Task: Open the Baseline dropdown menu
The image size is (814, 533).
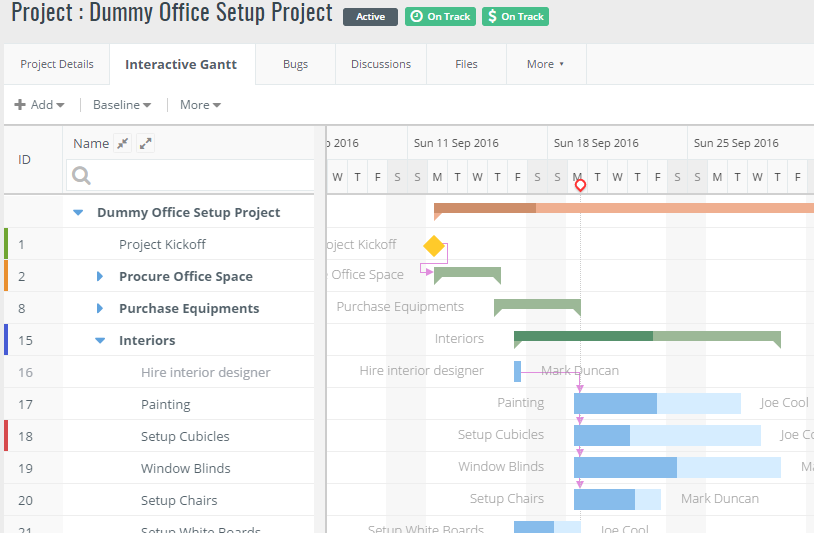Action: 122,105
